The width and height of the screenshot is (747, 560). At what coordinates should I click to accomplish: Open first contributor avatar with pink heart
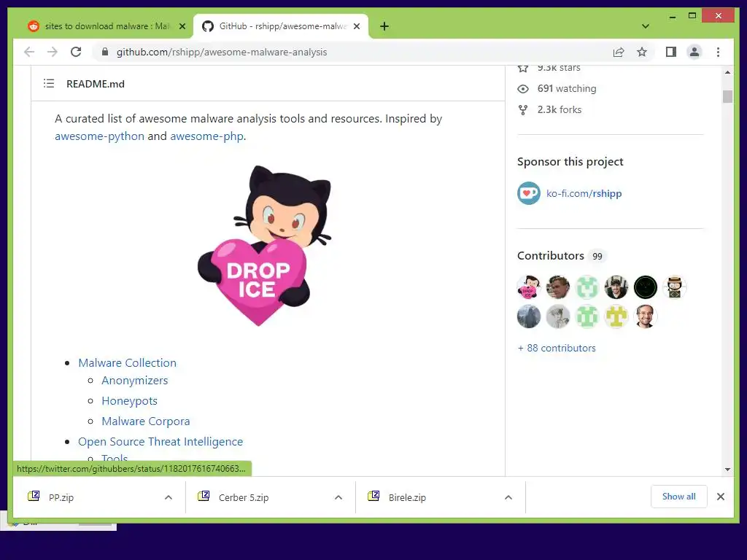529,287
